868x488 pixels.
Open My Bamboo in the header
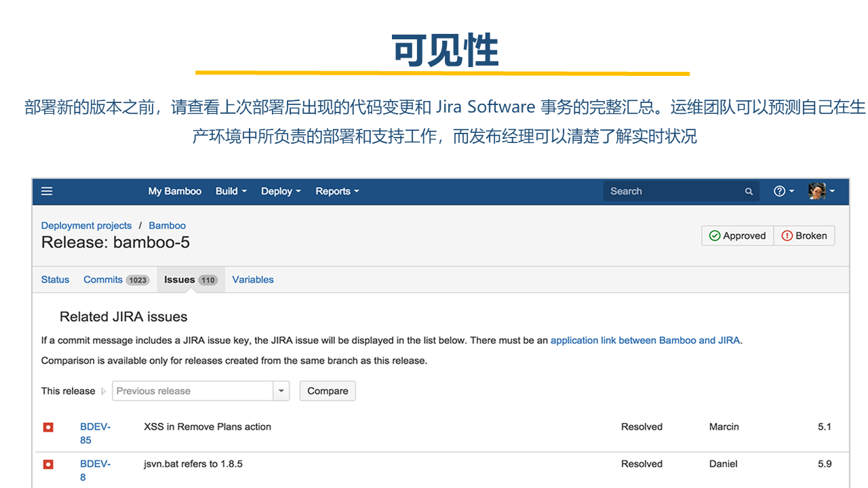click(175, 191)
